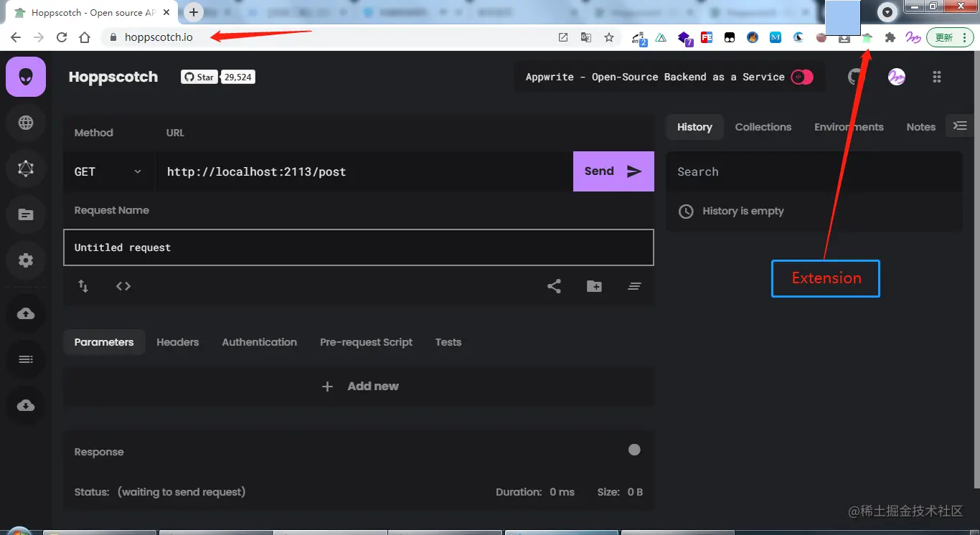
Task: Toggle the Appwrite banner pink switch
Action: [802, 77]
